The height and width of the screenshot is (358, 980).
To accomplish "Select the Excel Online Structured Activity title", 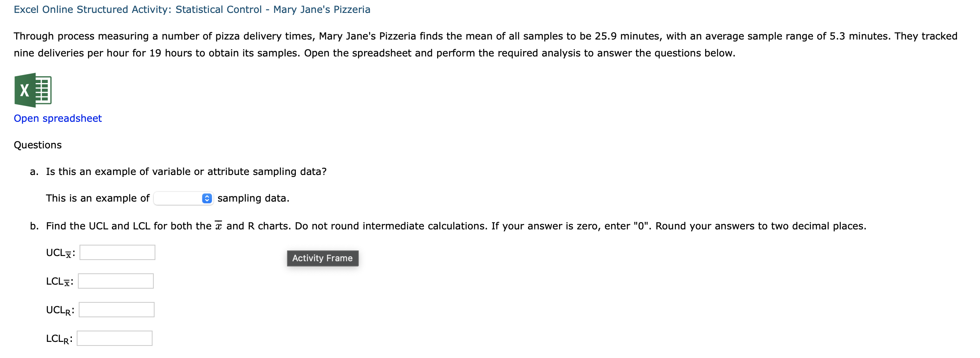I will tap(192, 9).
